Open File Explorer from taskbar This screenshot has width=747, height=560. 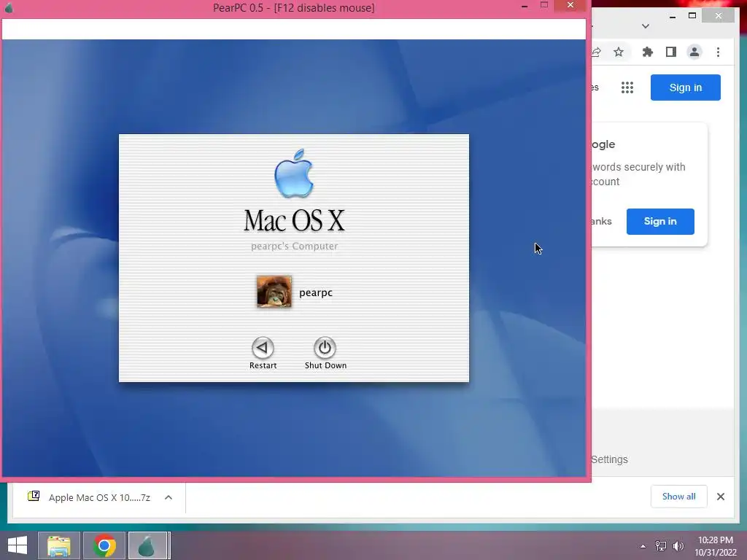pyautogui.click(x=58, y=545)
